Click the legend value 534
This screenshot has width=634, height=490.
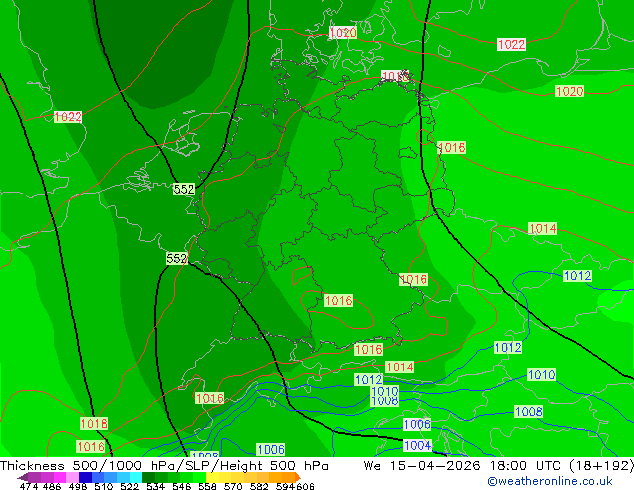click(x=155, y=486)
